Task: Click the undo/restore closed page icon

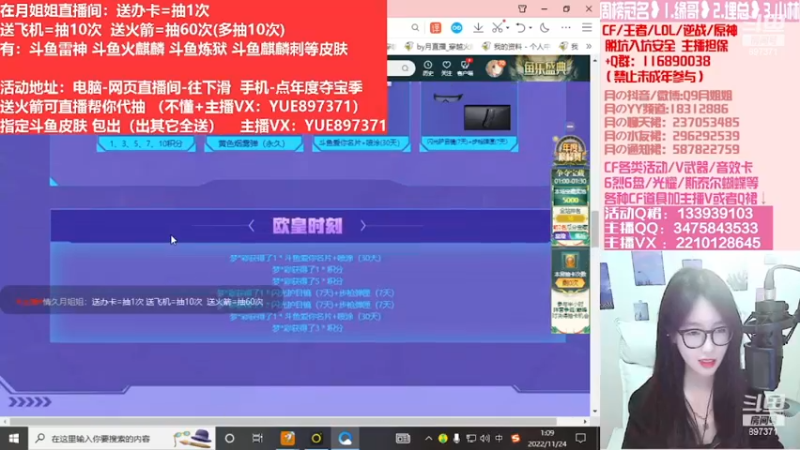Action: 520,28
